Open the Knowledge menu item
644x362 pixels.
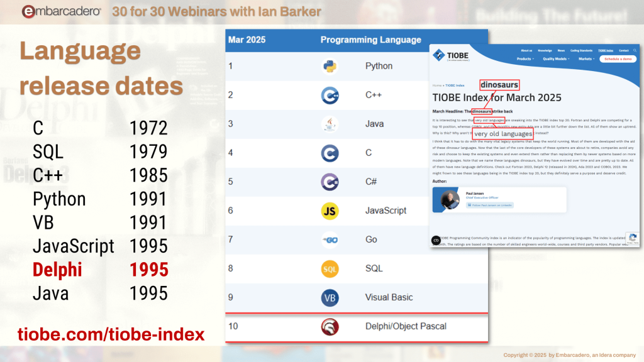pos(545,50)
